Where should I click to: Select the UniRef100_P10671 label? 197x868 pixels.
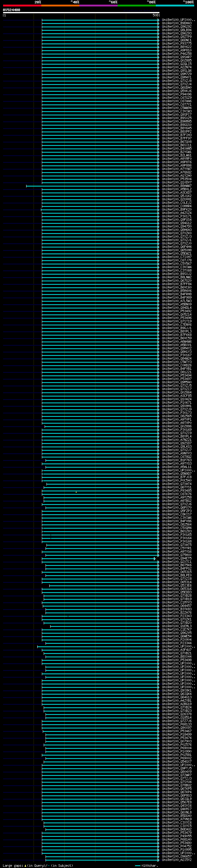177,402
